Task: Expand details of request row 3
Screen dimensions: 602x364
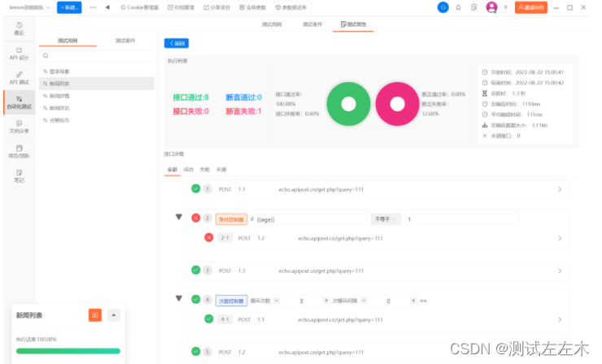Action: tap(560, 271)
